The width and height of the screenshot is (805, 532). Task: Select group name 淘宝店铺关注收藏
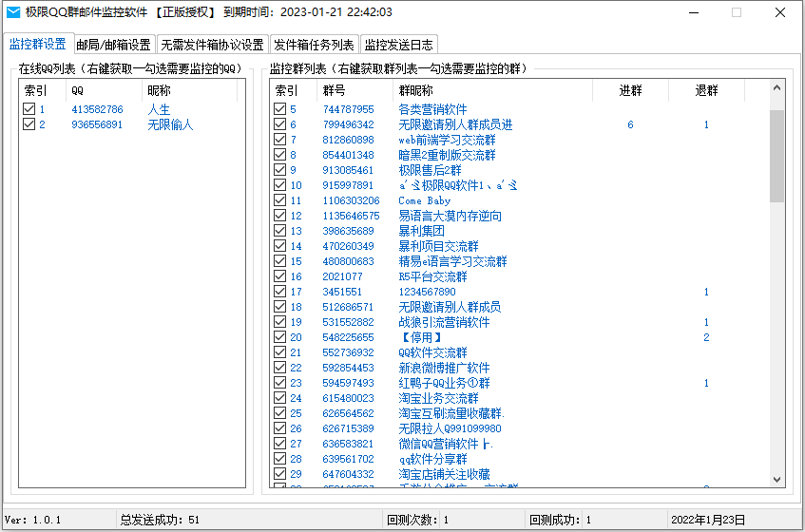pyautogui.click(x=444, y=474)
